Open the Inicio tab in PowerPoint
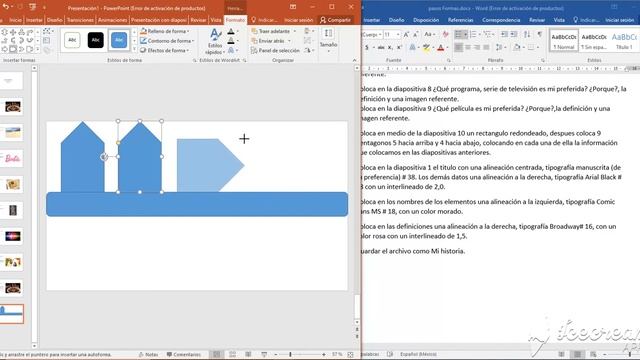640x360 pixels. (x=16, y=20)
